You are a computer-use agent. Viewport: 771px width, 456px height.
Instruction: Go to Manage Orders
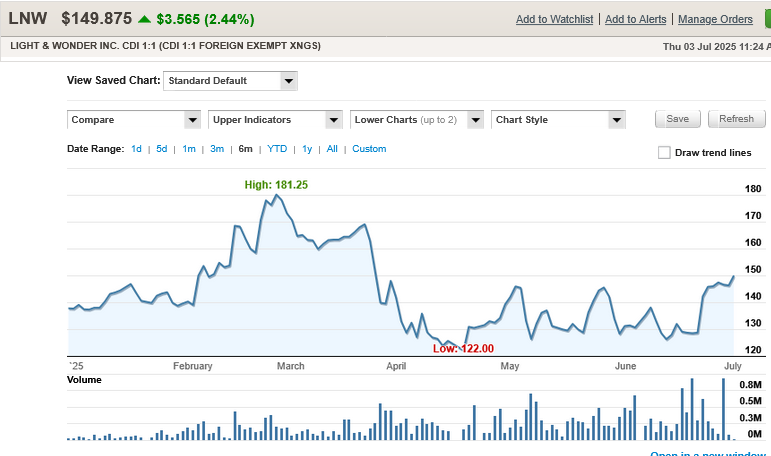tap(715, 19)
